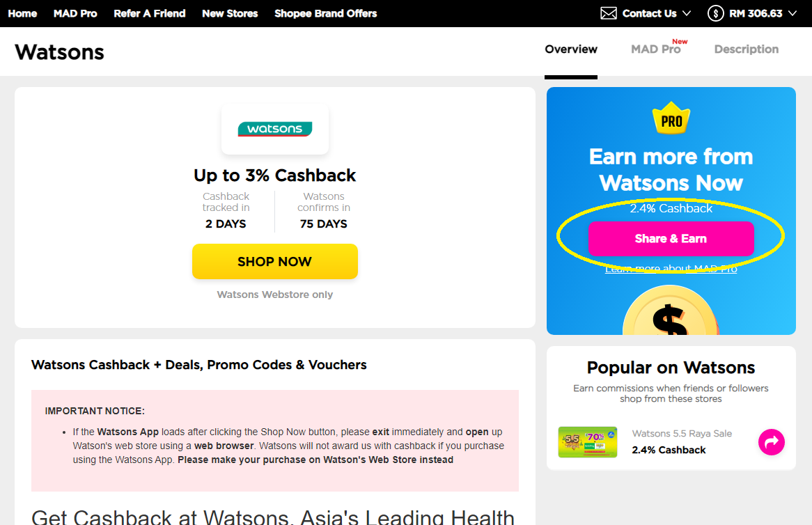This screenshot has height=525, width=812.
Task: Open the New Stores page
Action: click(x=230, y=13)
